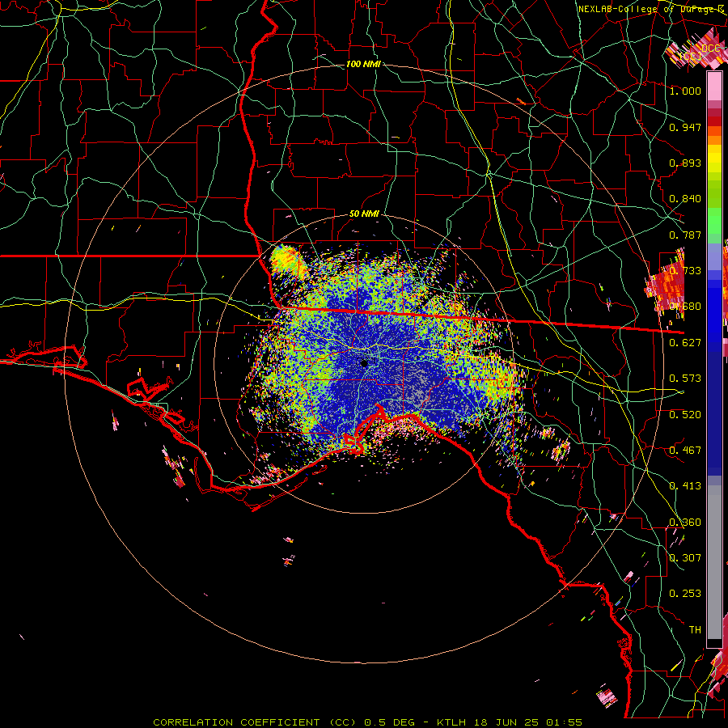Click the black radar site dot at map center
Image resolution: width=728 pixels, height=728 pixels.
364,363
